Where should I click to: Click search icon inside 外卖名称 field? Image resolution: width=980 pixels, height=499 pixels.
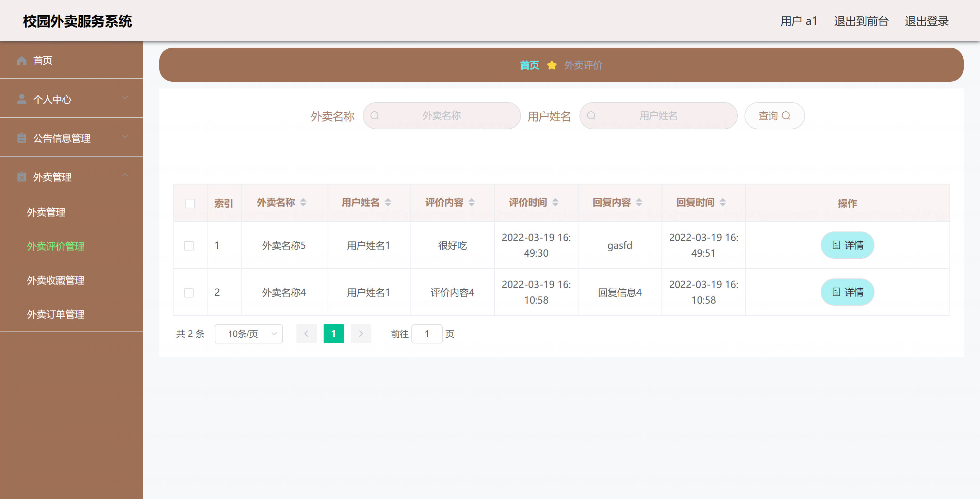[375, 116]
